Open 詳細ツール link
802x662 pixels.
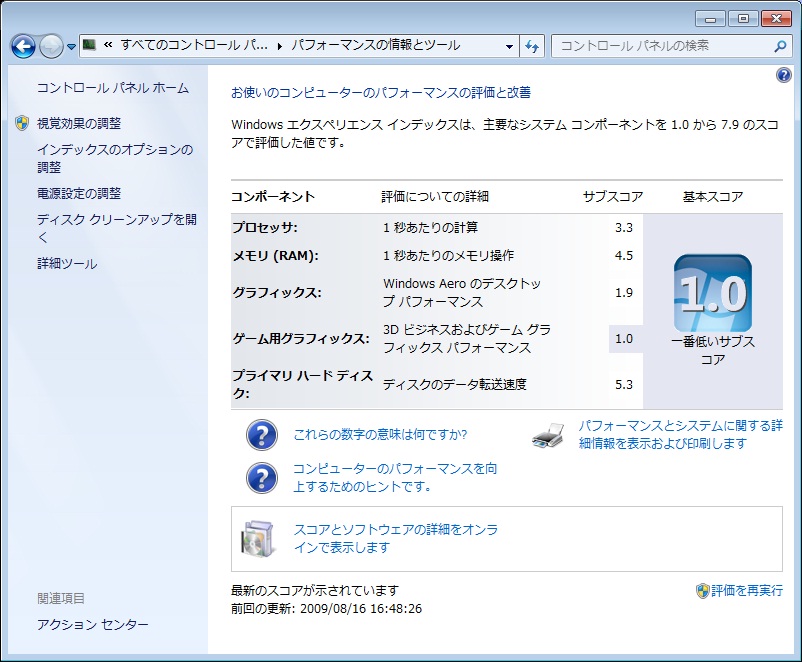click(x=67, y=264)
